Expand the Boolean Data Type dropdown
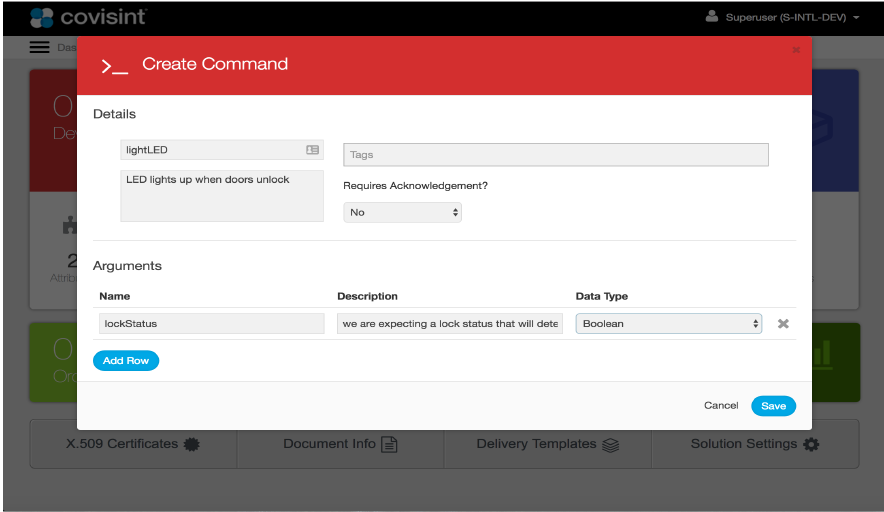 pos(669,324)
